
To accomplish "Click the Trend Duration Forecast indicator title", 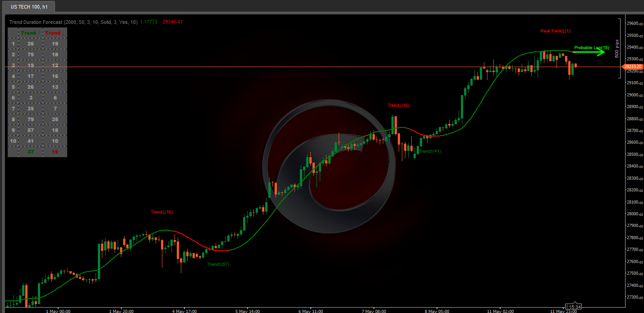I will pos(74,22).
